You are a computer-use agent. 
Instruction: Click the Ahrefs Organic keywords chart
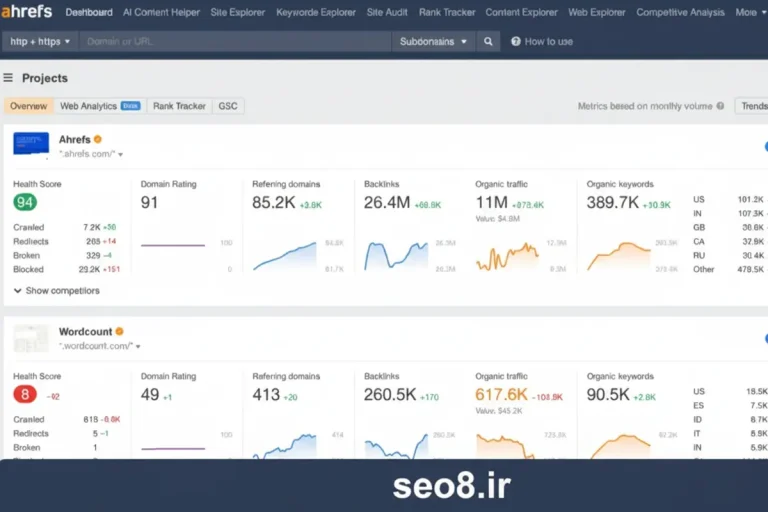point(619,256)
